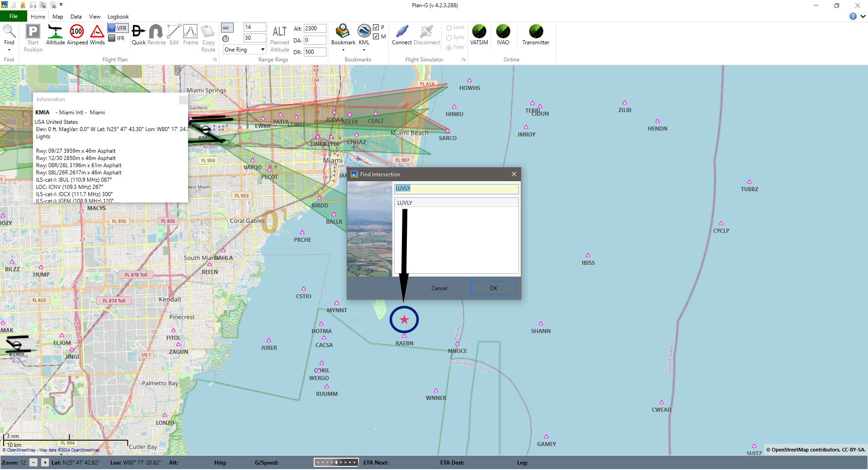Open the Transmitter radar tool
This screenshot has height=470, width=868.
point(536,31)
